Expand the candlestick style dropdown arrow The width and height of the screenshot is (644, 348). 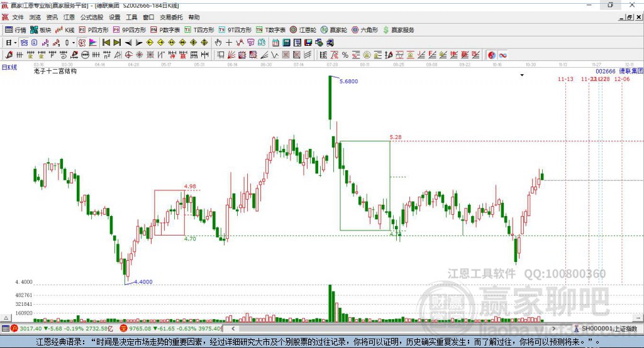click(x=74, y=43)
